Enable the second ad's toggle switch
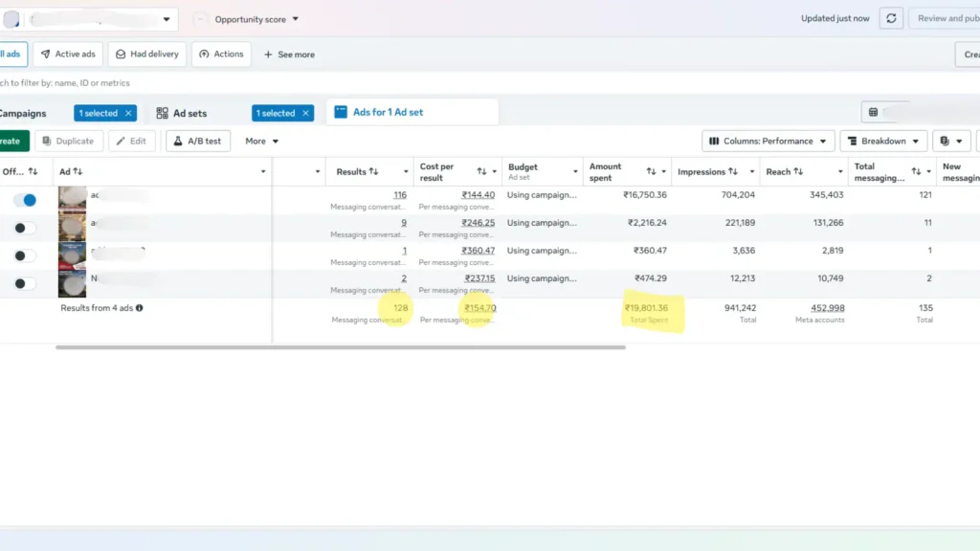This screenshot has width=980, height=551. point(26,228)
